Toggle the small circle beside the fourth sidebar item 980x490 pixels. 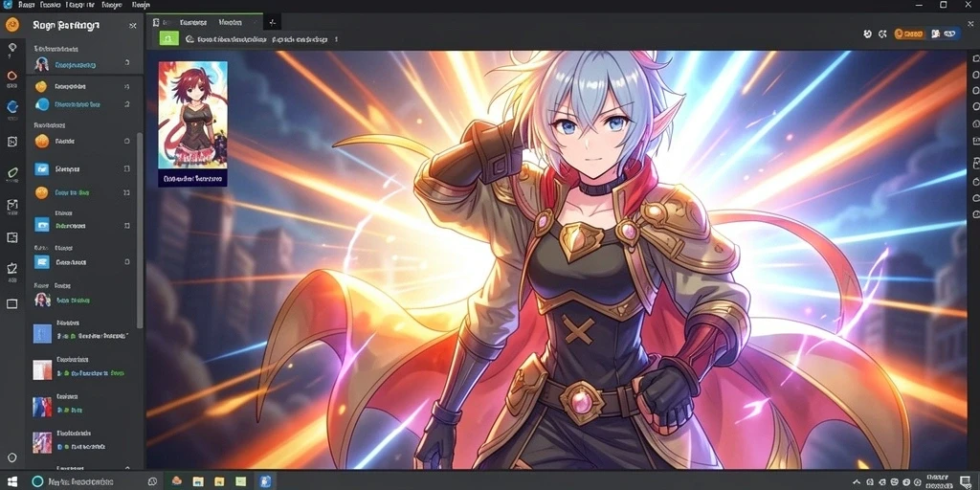(127, 142)
